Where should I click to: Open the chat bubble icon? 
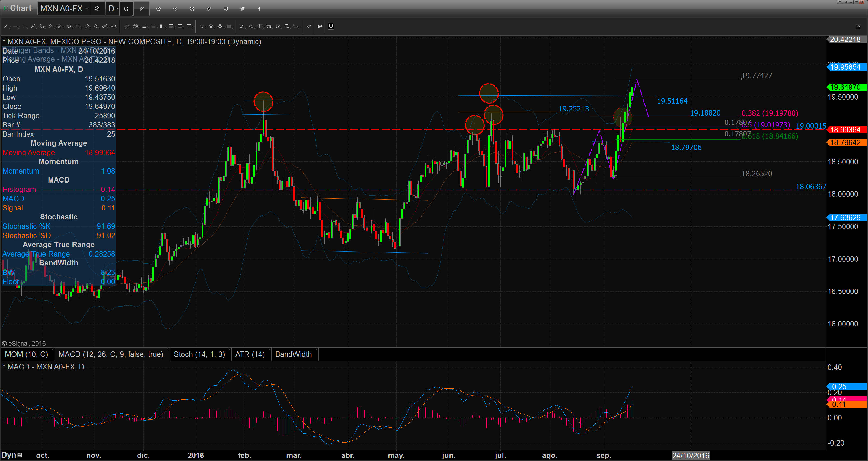click(x=226, y=8)
